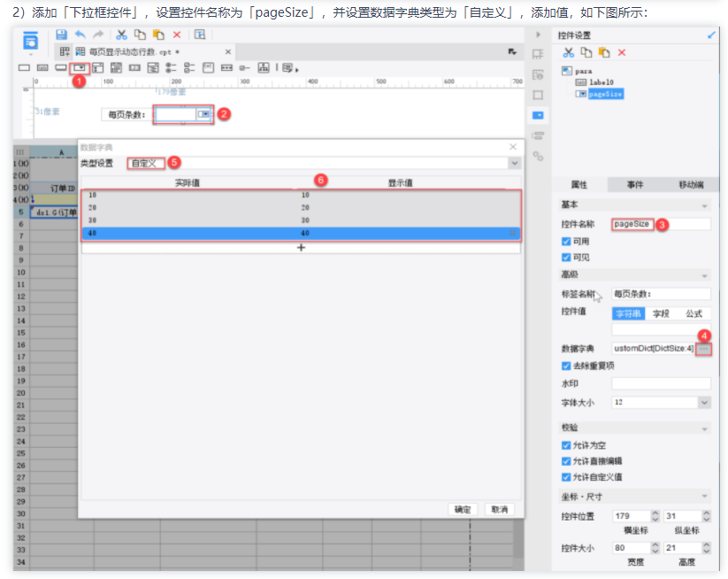Save the current report
The width and height of the screenshot is (728, 579).
pos(61,35)
